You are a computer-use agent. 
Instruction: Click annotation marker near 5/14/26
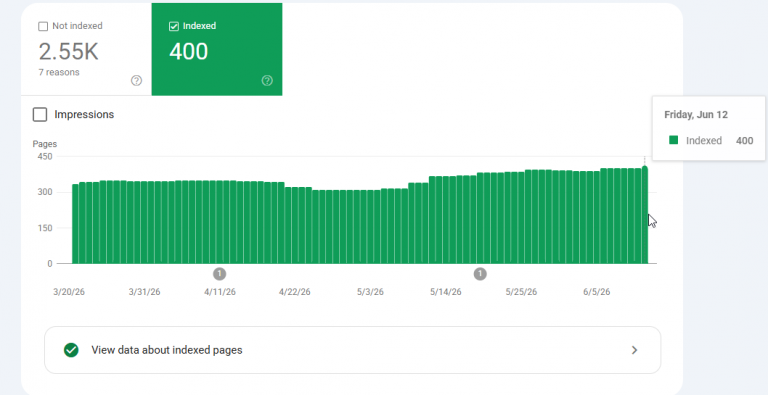point(480,273)
